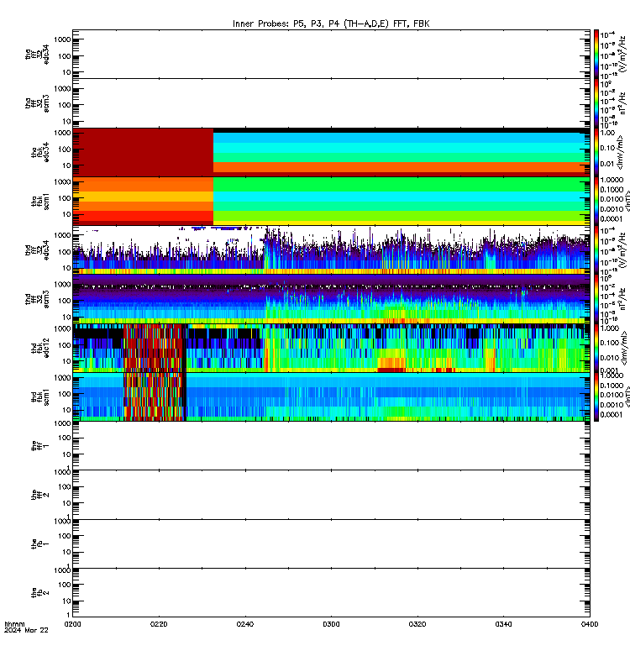Click the 'thd fbk scm1' panel label
The height and width of the screenshot is (672, 630).
tap(40, 396)
